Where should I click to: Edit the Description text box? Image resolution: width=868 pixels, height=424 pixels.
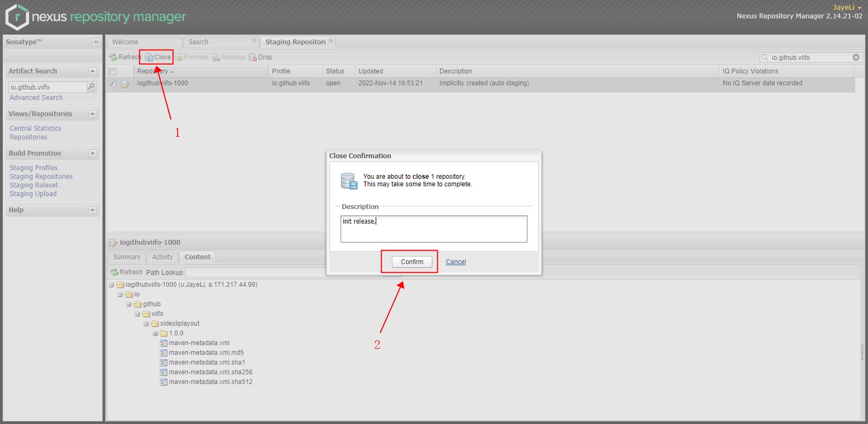[433, 229]
